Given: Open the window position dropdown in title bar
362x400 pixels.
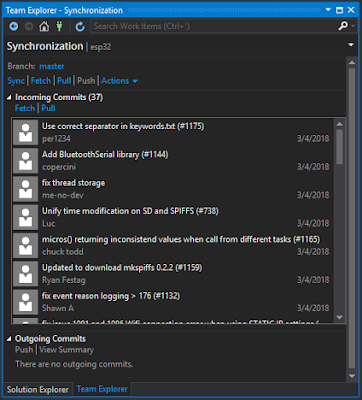Looking at the screenshot, I should (x=328, y=10).
